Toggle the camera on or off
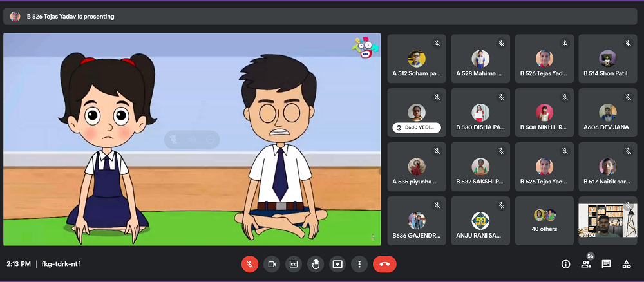 (x=272, y=264)
